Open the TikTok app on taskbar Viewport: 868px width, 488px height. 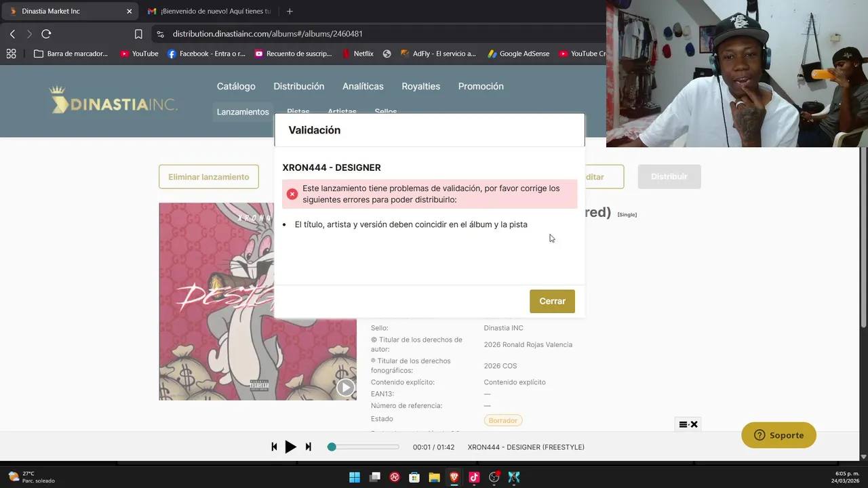tap(474, 477)
